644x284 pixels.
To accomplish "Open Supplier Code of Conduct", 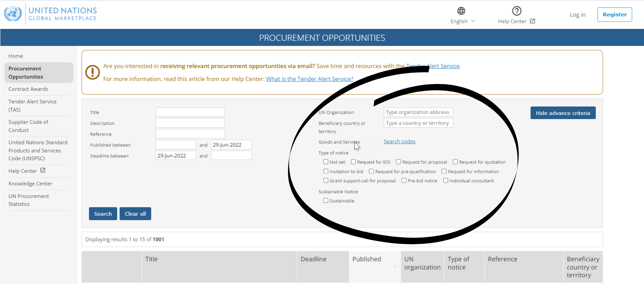I will (x=28, y=126).
